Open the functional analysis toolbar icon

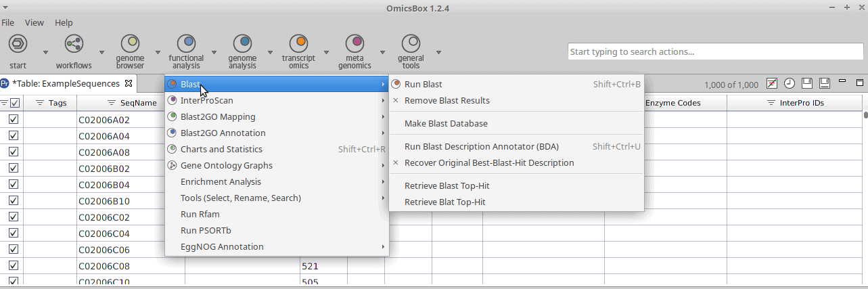coord(186,44)
